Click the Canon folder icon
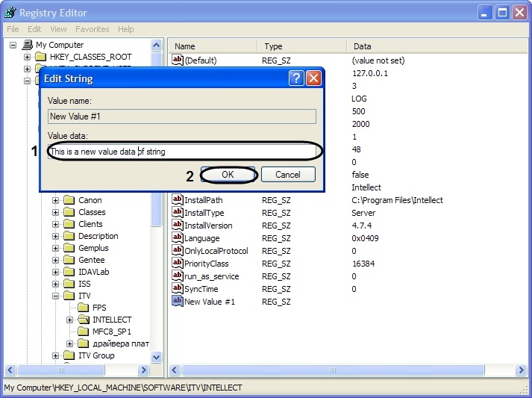532x398 pixels. pyautogui.click(x=69, y=200)
